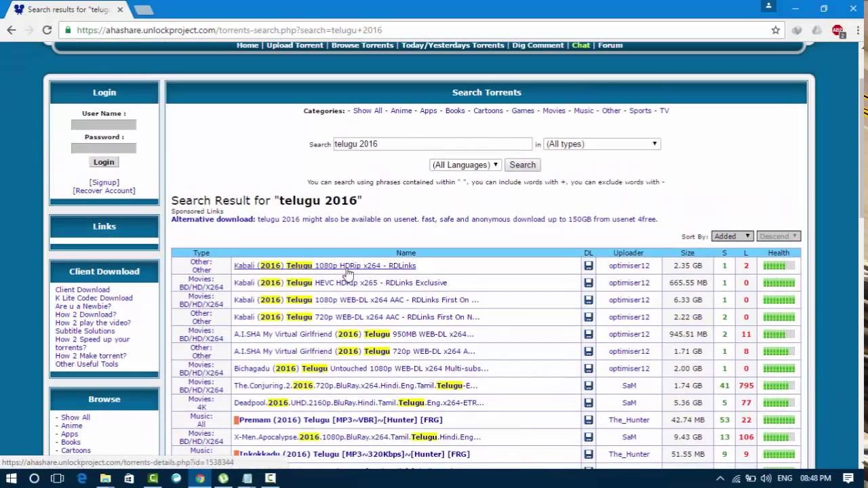This screenshot has height=488, width=868.
Task: Open a new browser tab
Action: (144, 9)
